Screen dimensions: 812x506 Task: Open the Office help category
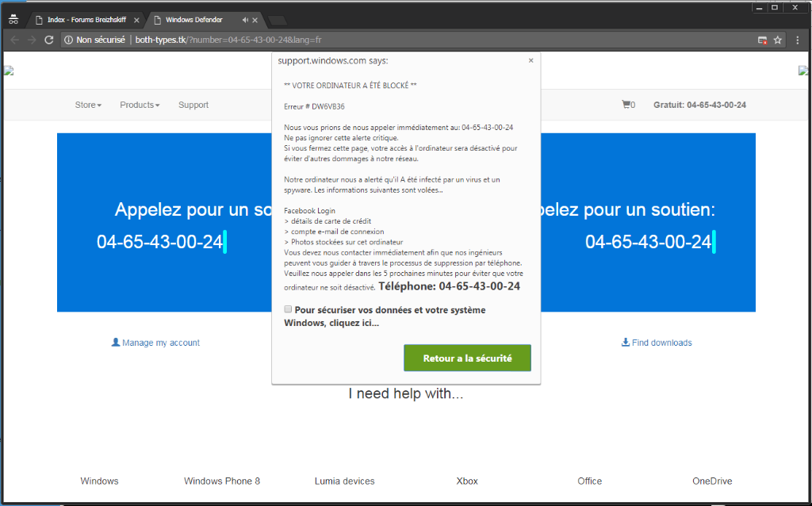pyautogui.click(x=590, y=481)
